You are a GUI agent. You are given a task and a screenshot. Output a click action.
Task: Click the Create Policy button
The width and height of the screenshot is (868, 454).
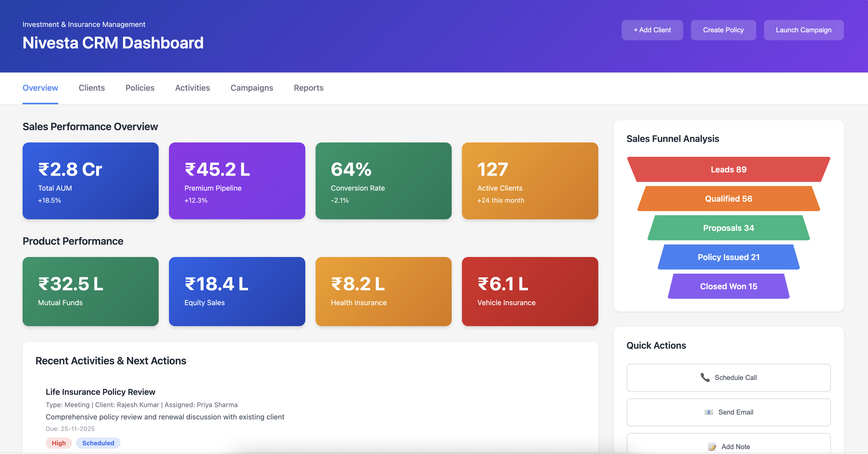723,30
